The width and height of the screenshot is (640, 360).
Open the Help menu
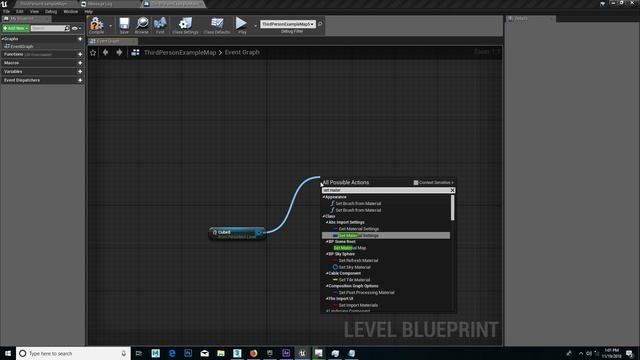click(x=89, y=11)
